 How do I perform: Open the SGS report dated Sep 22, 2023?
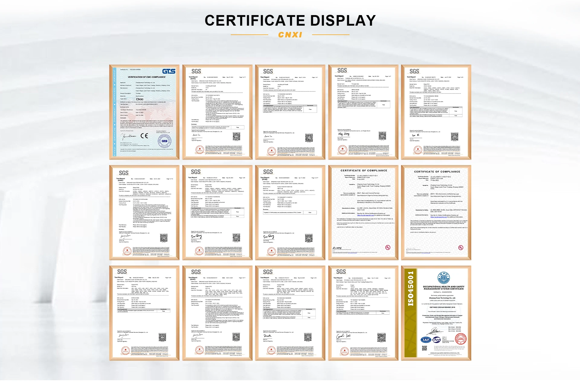tap(144, 313)
